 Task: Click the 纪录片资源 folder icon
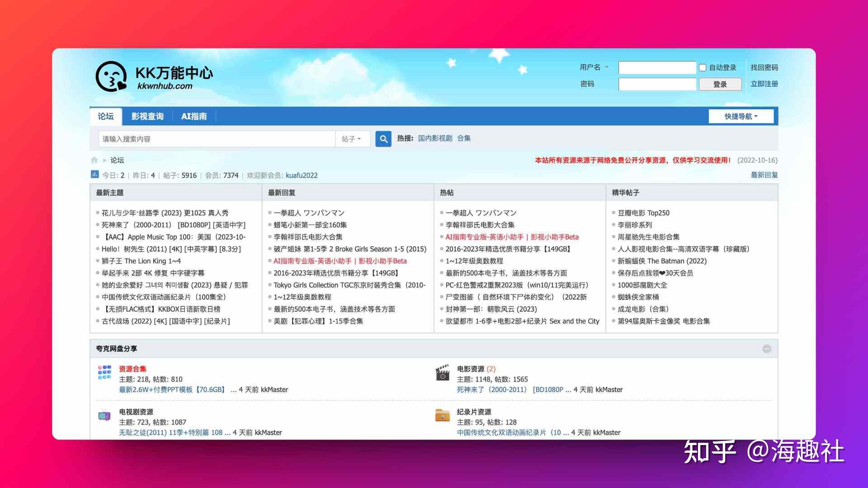442,416
